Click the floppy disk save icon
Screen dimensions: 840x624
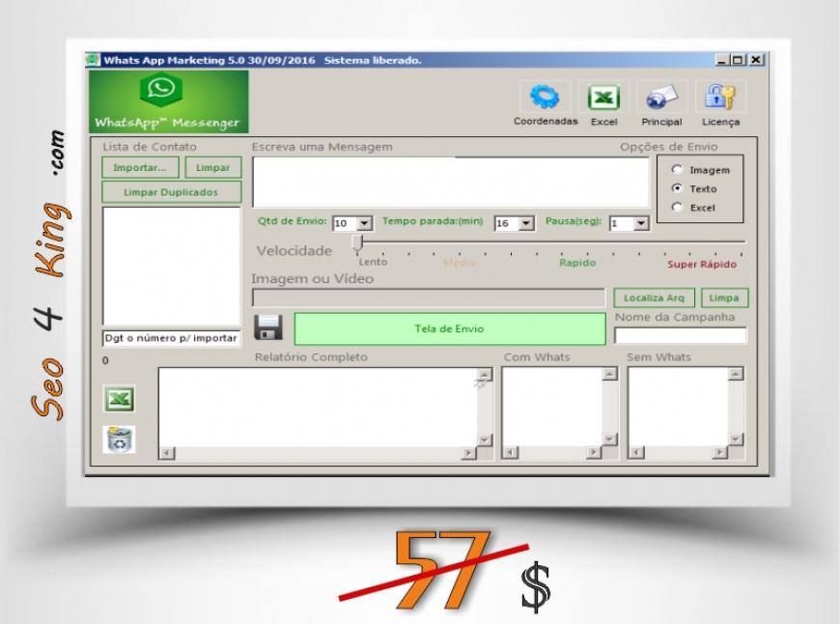[x=267, y=327]
